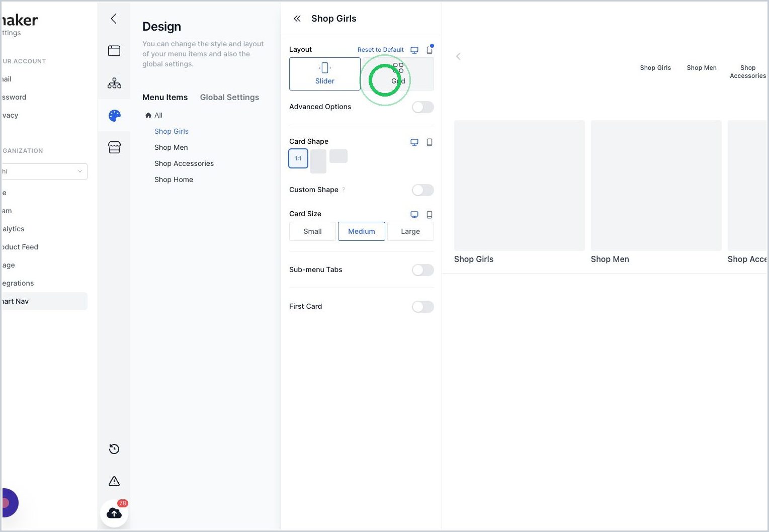Open the organization dropdown in left sidebar
The height and width of the screenshot is (532, 769).
[44, 171]
